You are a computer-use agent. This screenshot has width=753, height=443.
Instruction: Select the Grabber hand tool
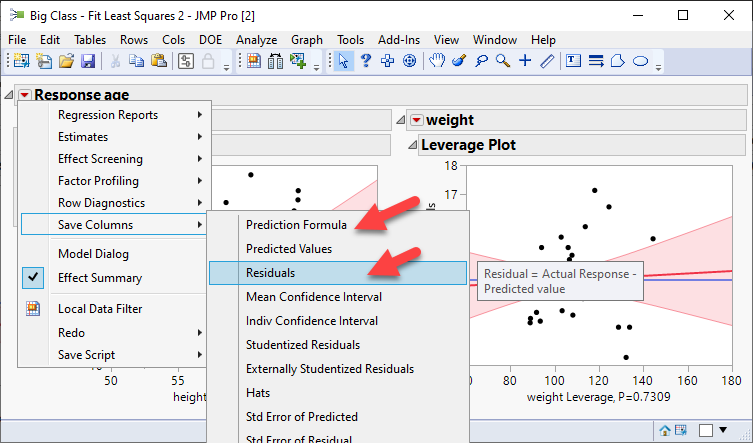pos(437,61)
